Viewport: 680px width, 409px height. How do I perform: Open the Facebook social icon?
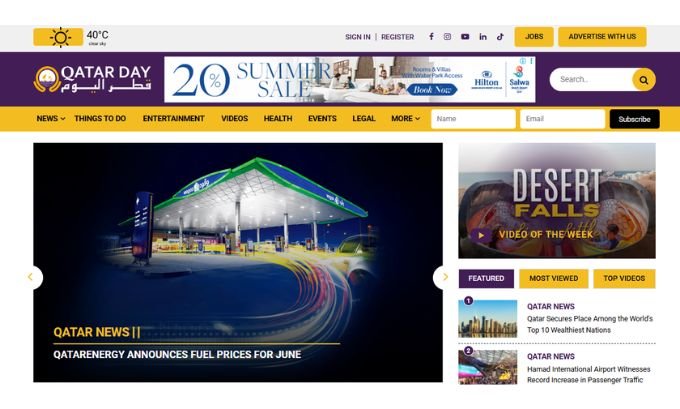click(431, 36)
